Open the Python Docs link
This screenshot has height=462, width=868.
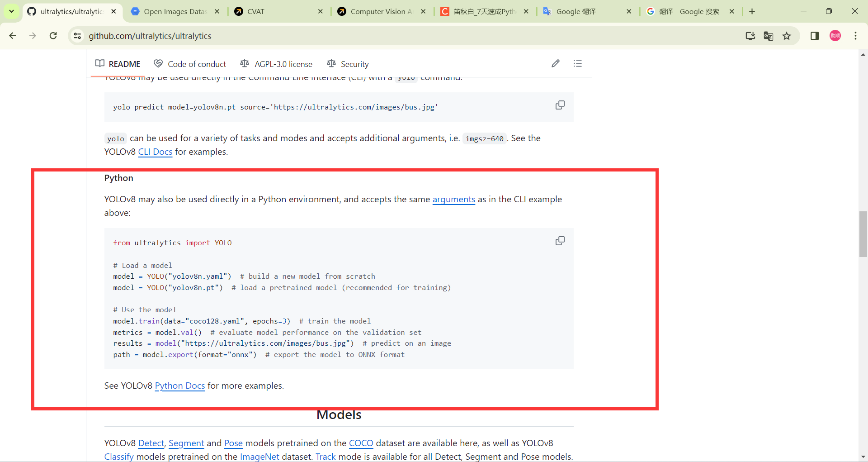180,386
